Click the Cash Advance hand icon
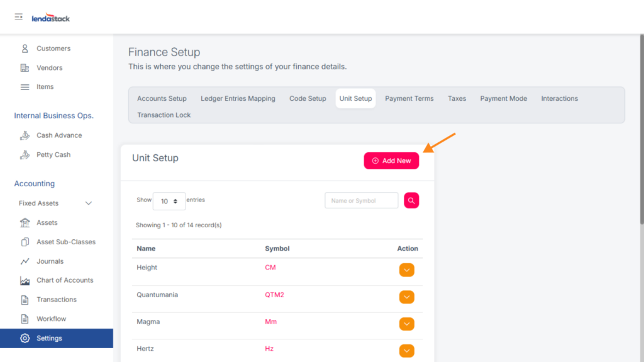Screen dimensions: 644x362 [25, 135]
